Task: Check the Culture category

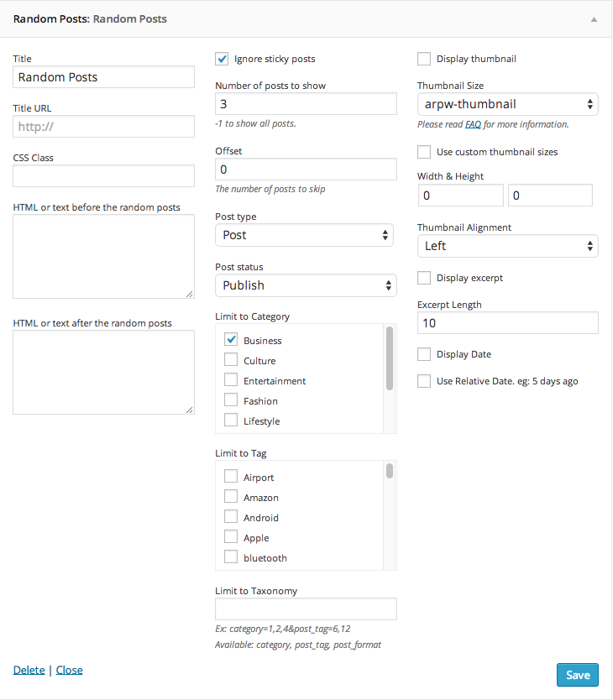Action: pos(231,360)
